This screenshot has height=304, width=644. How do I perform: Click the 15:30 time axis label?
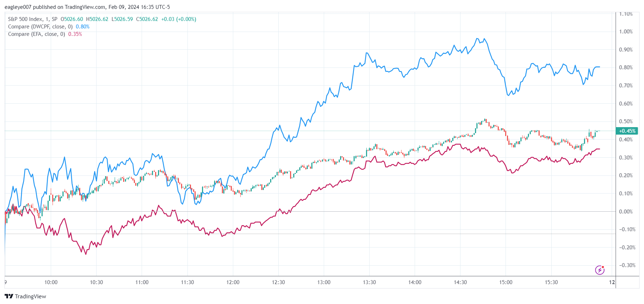click(551, 282)
